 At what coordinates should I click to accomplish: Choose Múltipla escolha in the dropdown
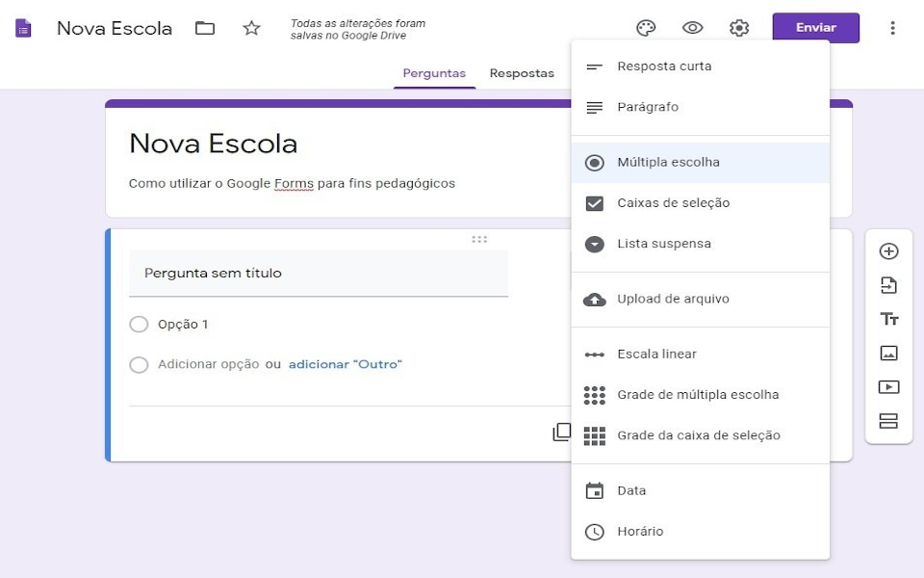(x=700, y=162)
